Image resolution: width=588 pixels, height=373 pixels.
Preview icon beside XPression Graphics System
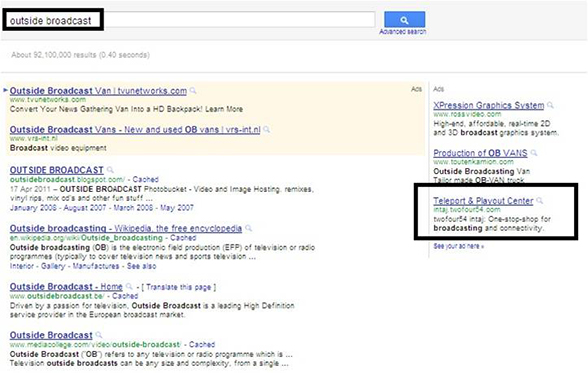coord(550,105)
